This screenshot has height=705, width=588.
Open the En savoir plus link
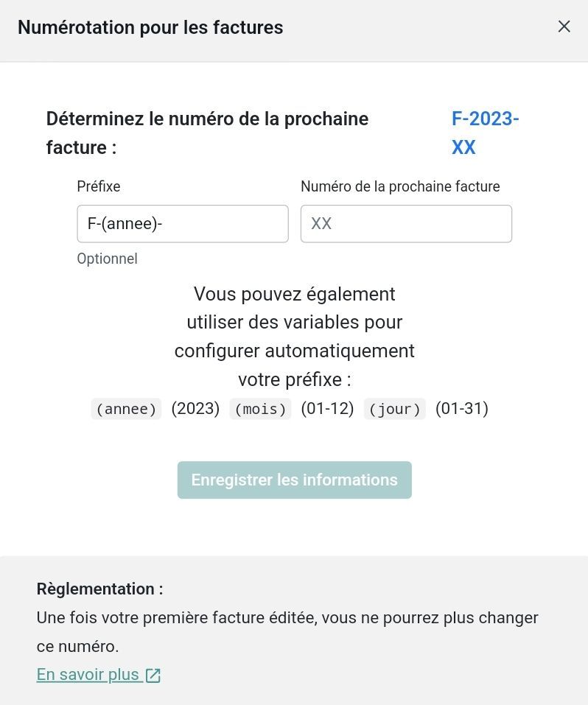88,674
